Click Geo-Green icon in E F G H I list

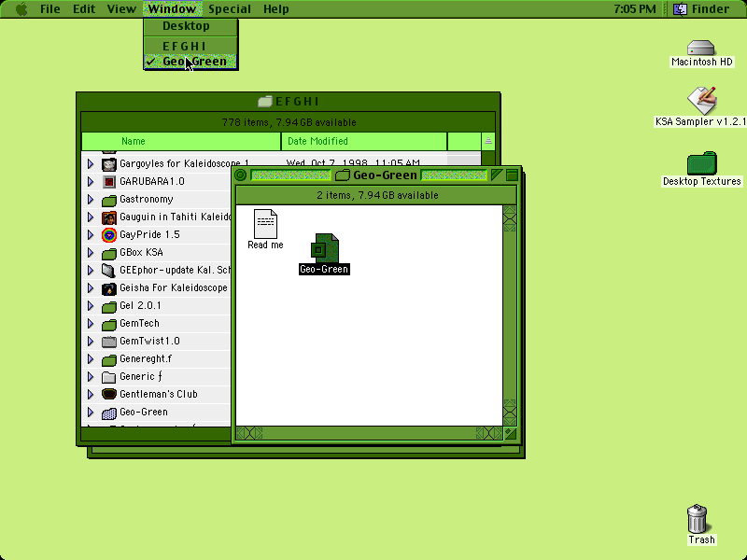(x=109, y=413)
